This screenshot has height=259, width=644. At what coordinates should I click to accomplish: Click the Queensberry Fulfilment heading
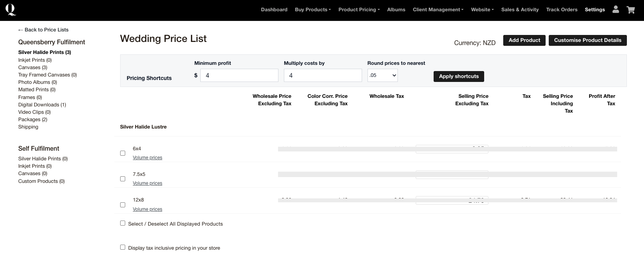pyautogui.click(x=52, y=42)
